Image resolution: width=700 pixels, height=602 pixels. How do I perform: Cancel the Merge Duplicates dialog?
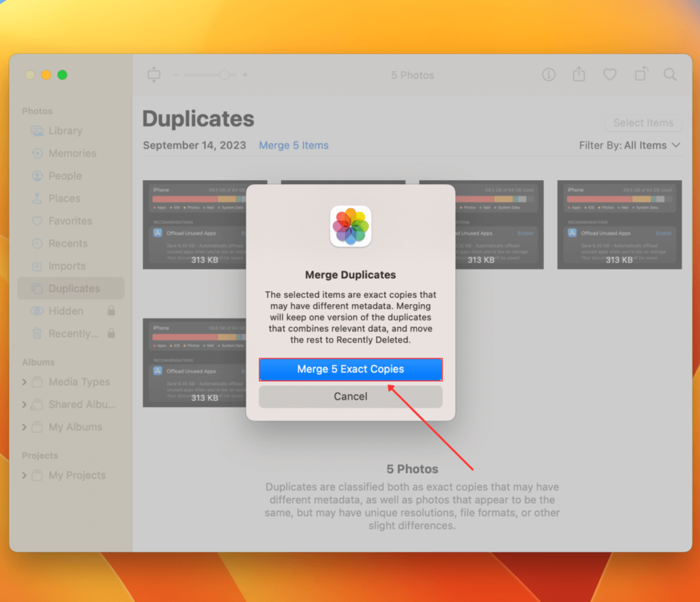(x=350, y=396)
